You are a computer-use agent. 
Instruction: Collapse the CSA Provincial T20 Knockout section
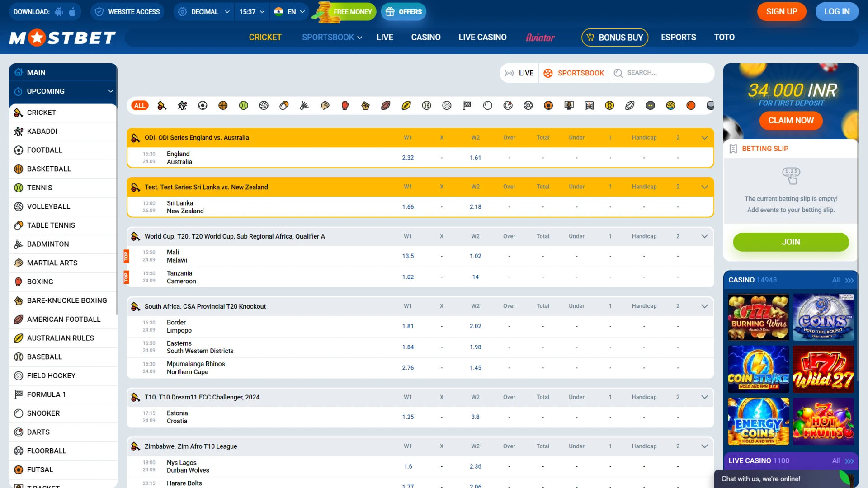pyautogui.click(x=704, y=306)
